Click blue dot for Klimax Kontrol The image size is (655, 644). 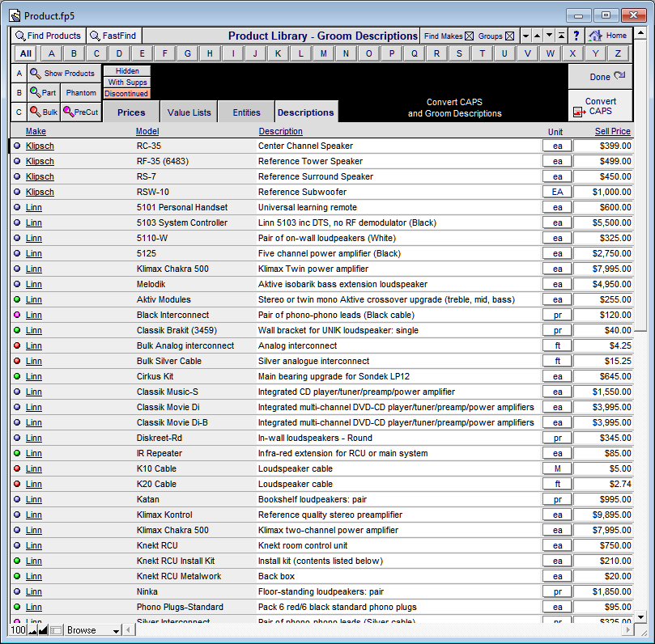[17, 515]
